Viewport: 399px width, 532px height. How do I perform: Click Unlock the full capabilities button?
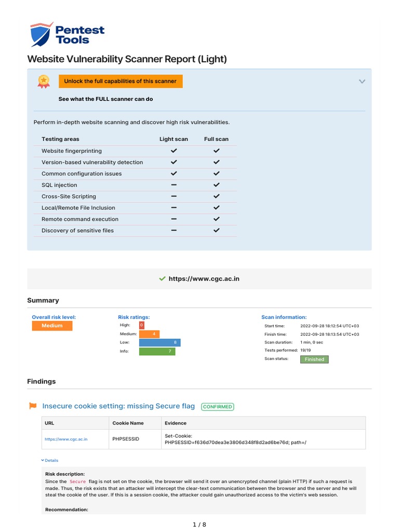[x=121, y=82]
